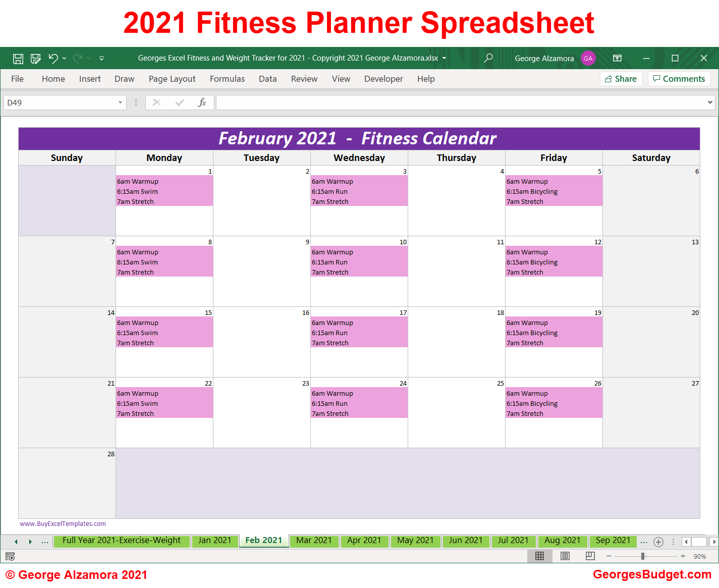Open the www.BuyExcelTemplates.com link
719x588 pixels.
click(63, 523)
